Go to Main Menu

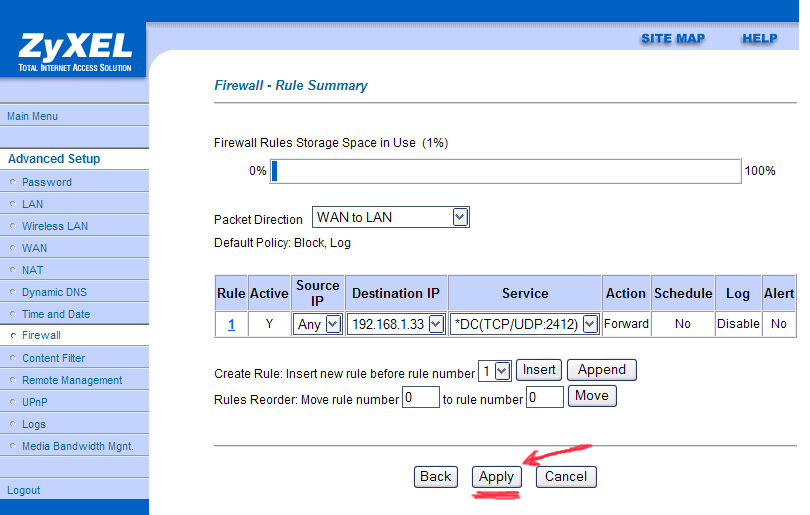tap(33, 116)
